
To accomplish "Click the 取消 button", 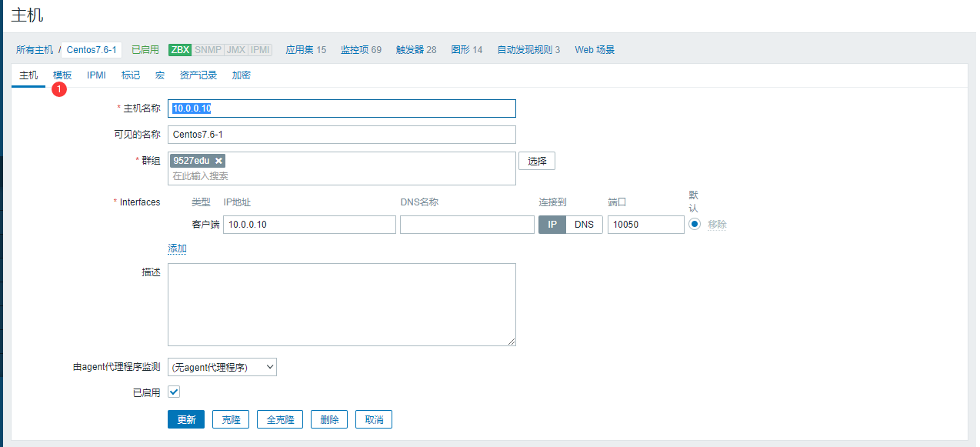I will (374, 419).
